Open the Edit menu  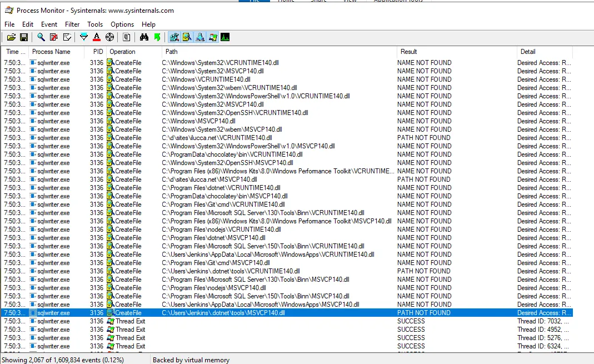[x=28, y=24]
